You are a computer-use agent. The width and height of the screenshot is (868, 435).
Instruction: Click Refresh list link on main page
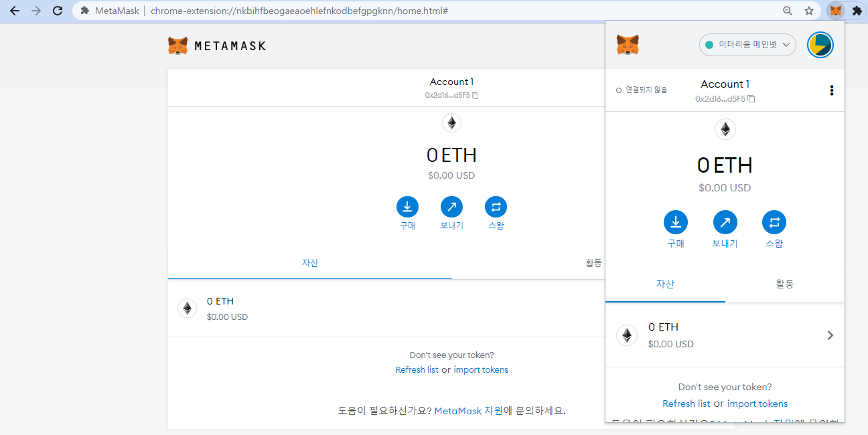coord(417,369)
